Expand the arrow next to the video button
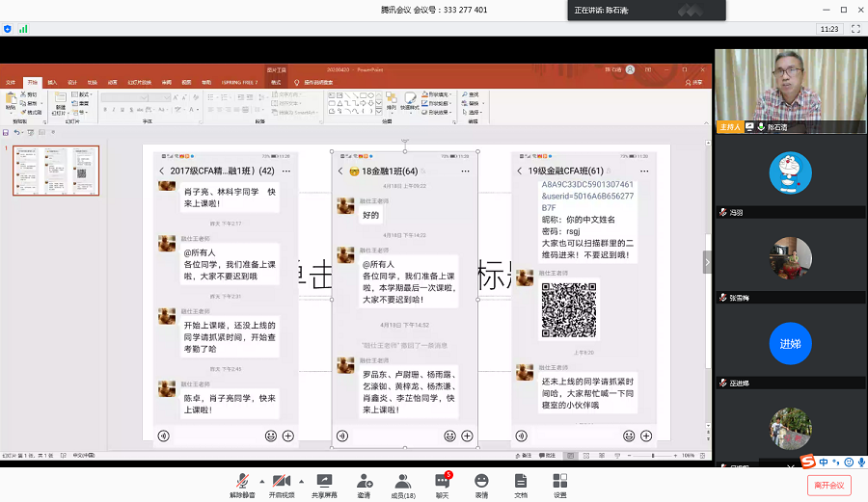 [301, 480]
